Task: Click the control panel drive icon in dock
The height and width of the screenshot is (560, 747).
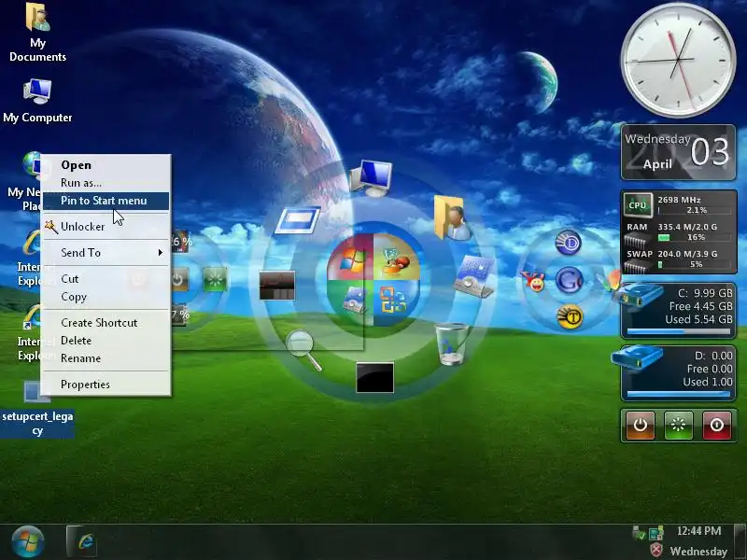Action: coord(474,276)
